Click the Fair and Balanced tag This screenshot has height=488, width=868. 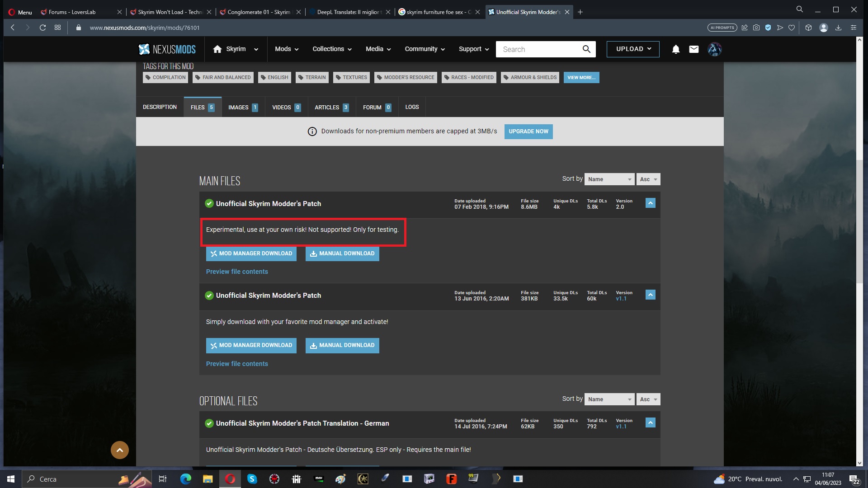click(223, 77)
